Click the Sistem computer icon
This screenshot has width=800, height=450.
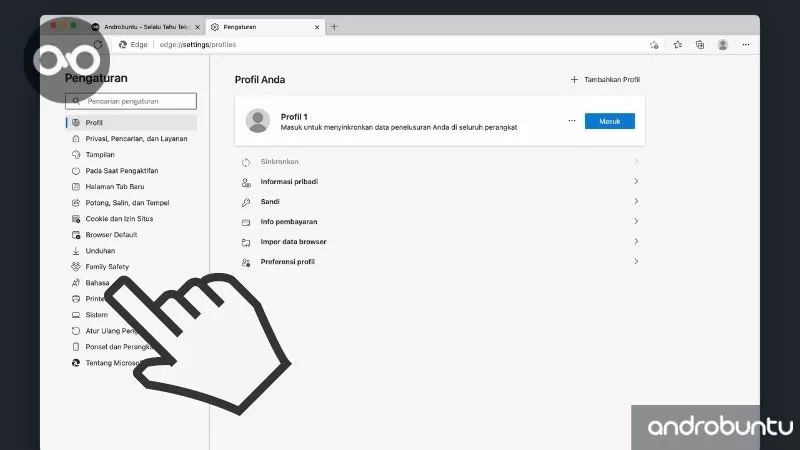point(76,315)
